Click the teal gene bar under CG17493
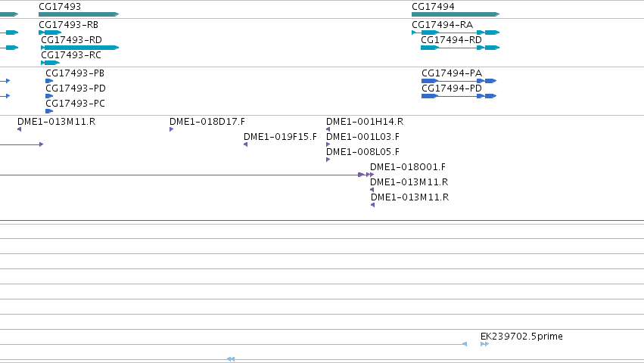Viewport: 644px width, 363px height. point(79,14)
